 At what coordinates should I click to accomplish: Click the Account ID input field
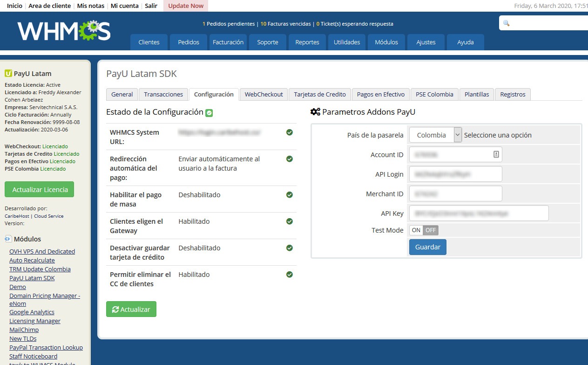(456, 154)
